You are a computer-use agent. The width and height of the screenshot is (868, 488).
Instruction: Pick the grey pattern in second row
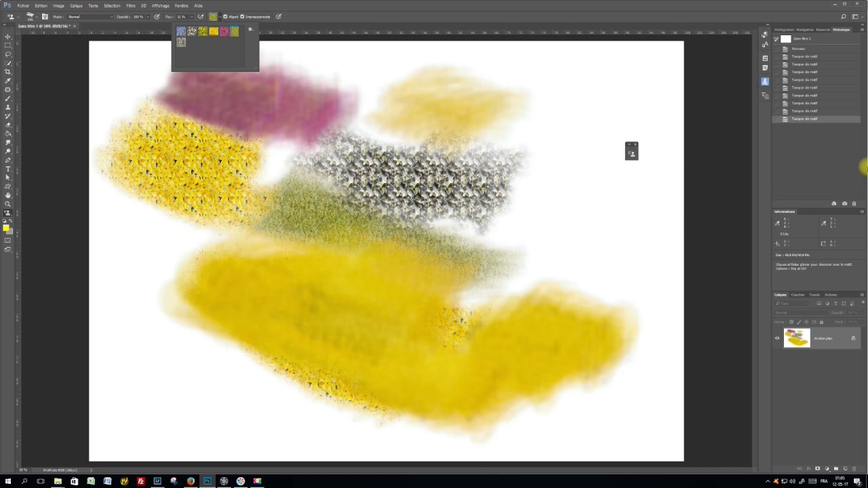[181, 42]
